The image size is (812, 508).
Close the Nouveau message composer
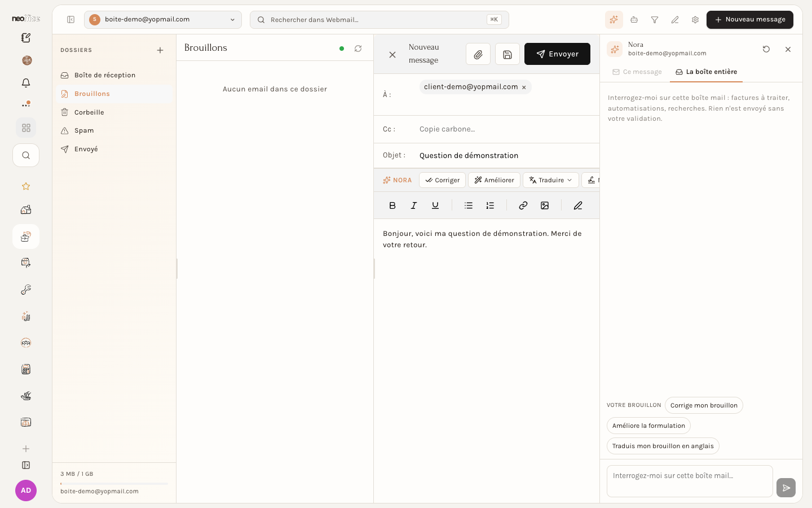tap(392, 55)
